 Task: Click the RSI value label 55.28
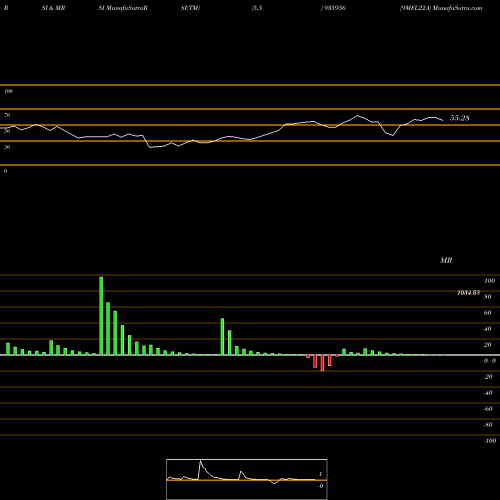pyautogui.click(x=460, y=118)
